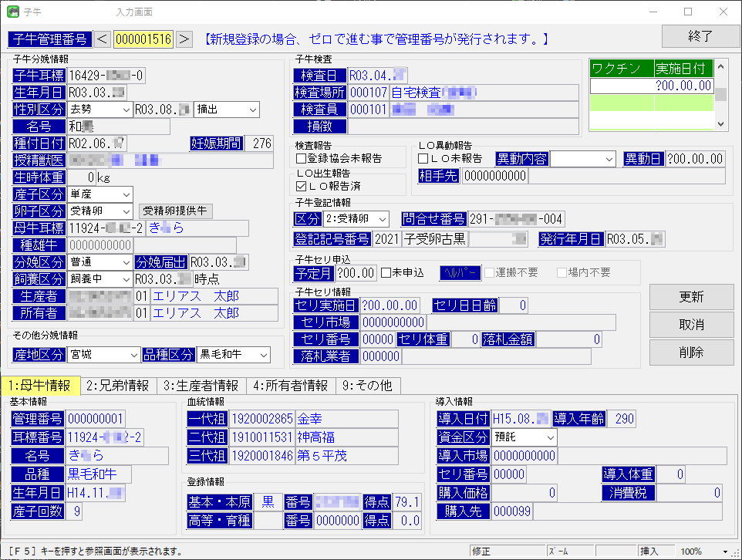Click the 購入価格 field
742x560 pixels.
[524, 493]
